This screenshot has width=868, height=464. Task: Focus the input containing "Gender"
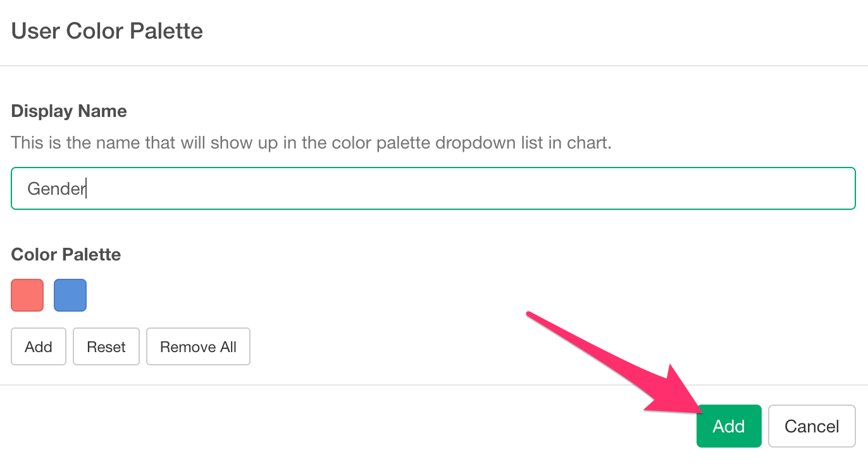(x=433, y=188)
